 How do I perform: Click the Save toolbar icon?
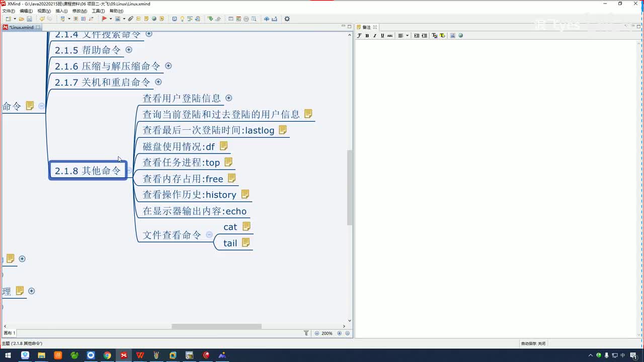(x=30, y=19)
